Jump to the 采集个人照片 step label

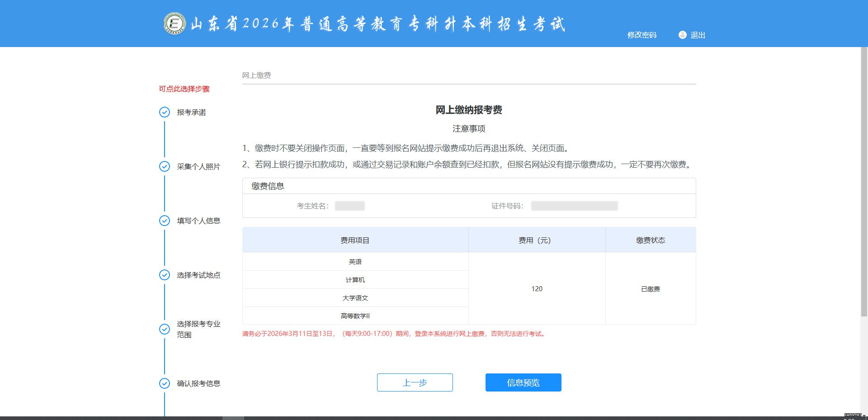point(198,166)
